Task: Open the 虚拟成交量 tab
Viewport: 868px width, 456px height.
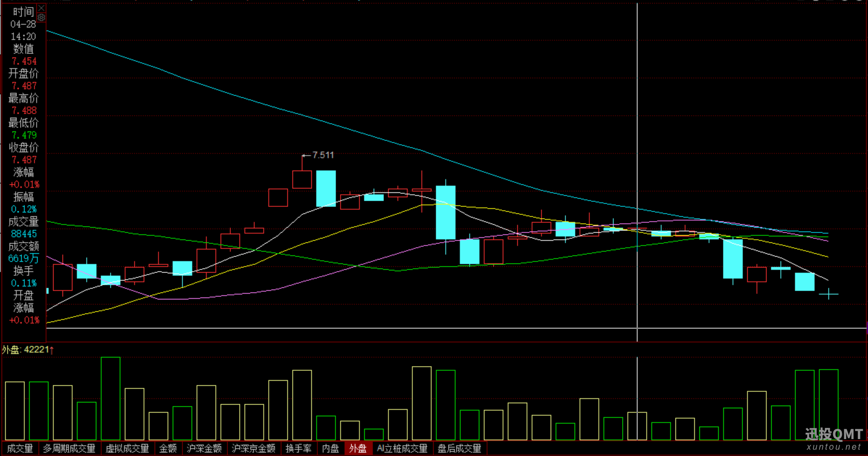Action: [127, 448]
